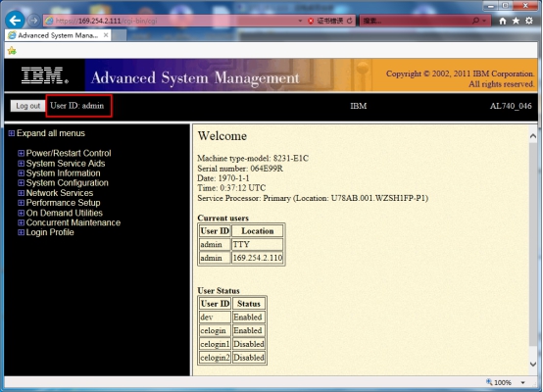Click the zoom level magnifier icon
Viewport: 543px width, 392px height.
489,382
